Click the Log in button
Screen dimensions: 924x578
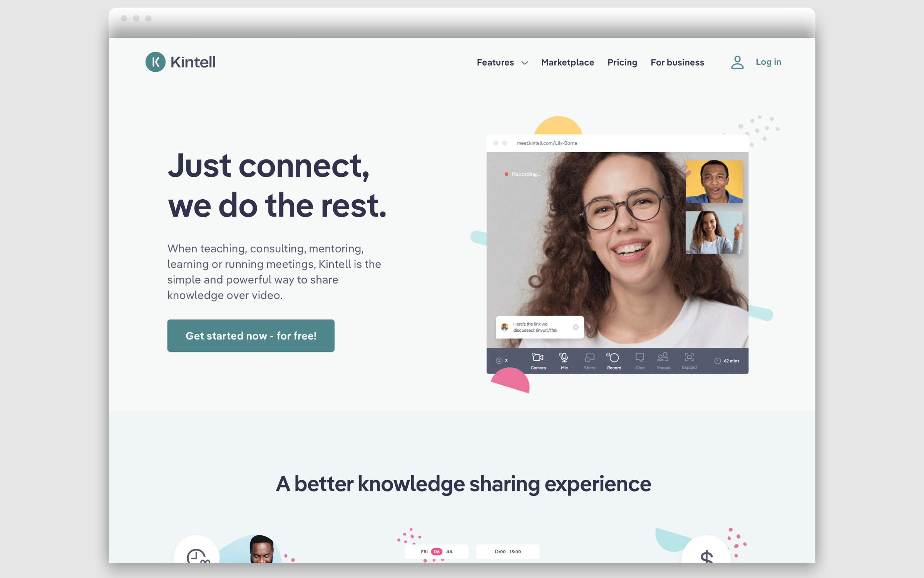[x=768, y=62]
